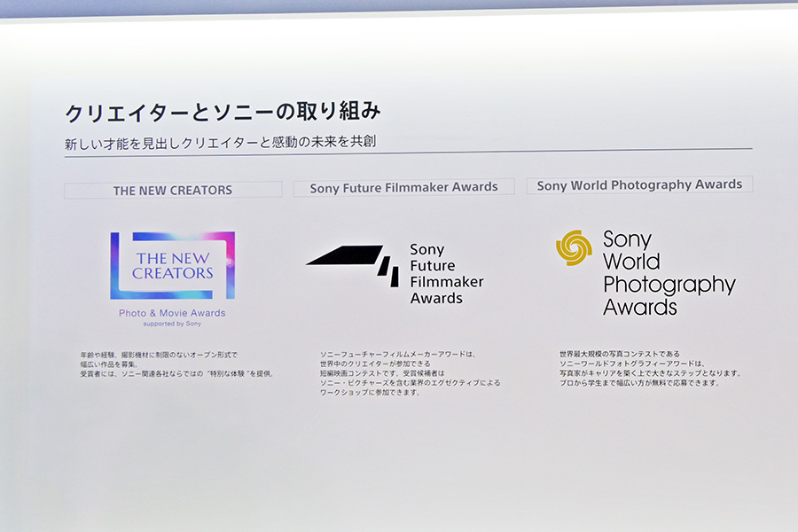Click the large black parallelogram Filmmaker logo shape

point(346,256)
